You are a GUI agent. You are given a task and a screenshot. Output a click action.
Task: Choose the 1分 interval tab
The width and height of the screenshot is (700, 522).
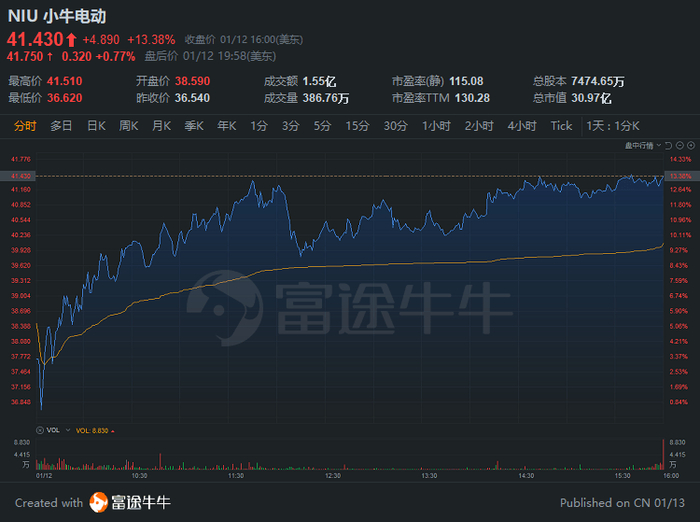(258, 126)
